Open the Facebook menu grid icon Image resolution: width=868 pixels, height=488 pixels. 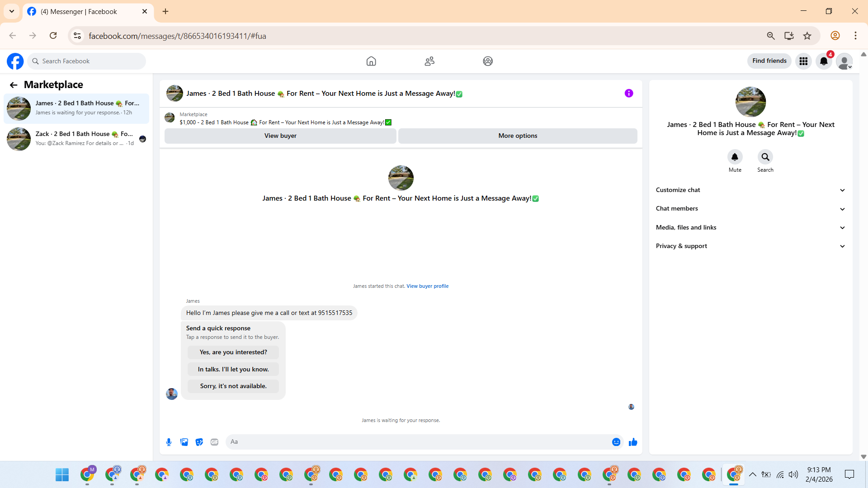pyautogui.click(x=803, y=61)
